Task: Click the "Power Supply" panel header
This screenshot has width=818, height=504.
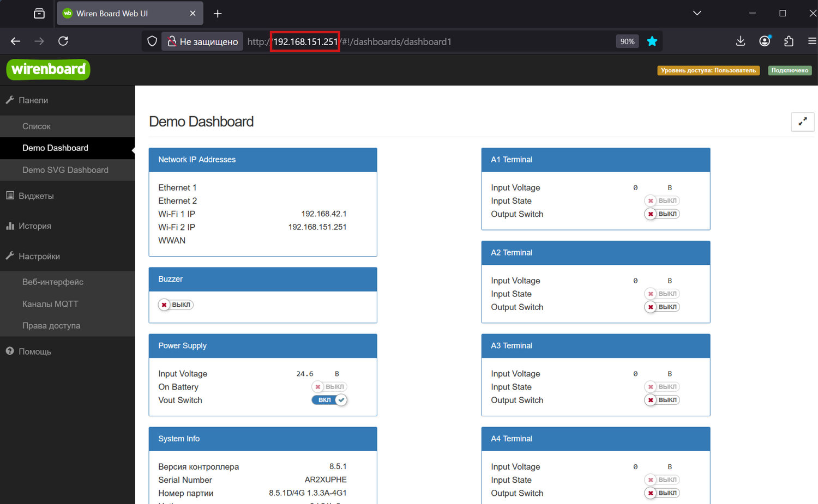Action: click(x=263, y=346)
